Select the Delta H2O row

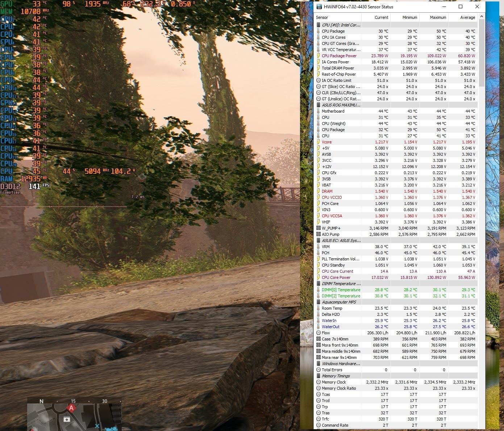396,314
